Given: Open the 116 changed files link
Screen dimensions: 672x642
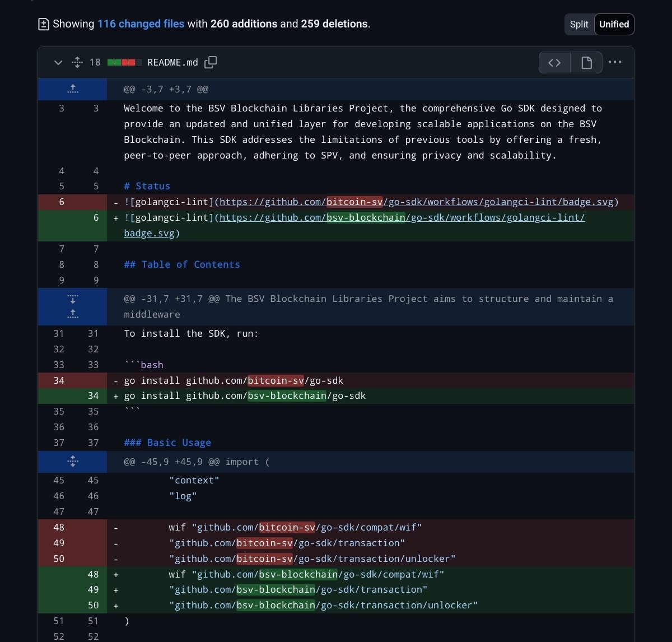Looking at the screenshot, I should (141, 24).
